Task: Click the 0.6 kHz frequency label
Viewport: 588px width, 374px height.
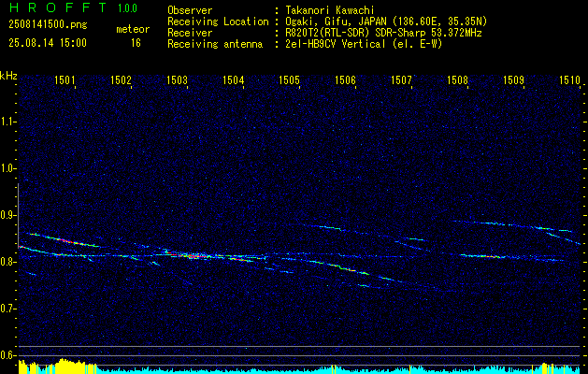Action: (7, 355)
